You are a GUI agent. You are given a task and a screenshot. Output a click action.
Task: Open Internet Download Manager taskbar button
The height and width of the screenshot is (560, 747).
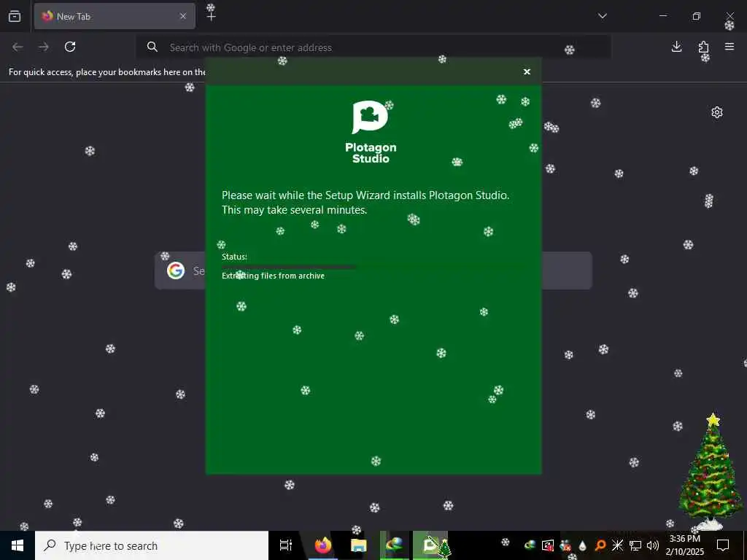[395, 545]
